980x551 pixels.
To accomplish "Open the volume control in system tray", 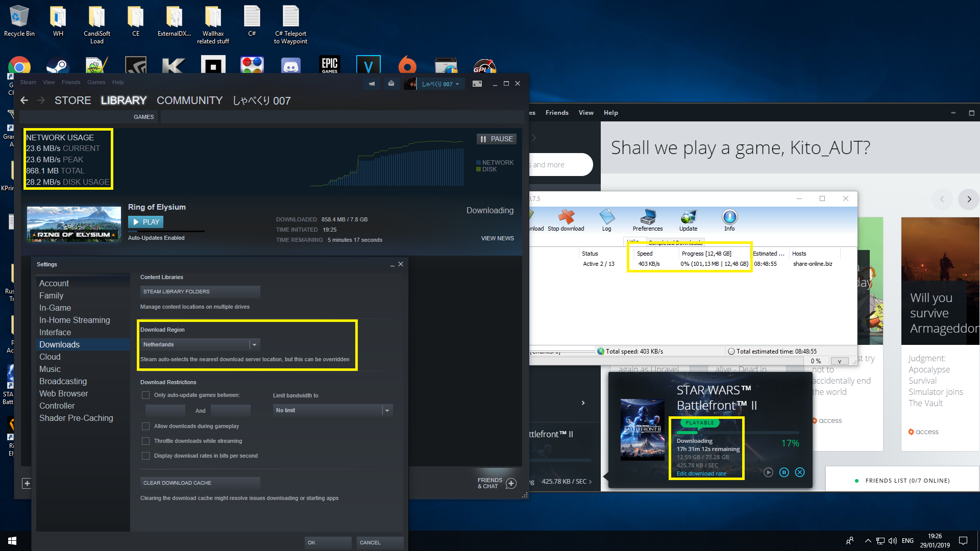I will pos(892,541).
